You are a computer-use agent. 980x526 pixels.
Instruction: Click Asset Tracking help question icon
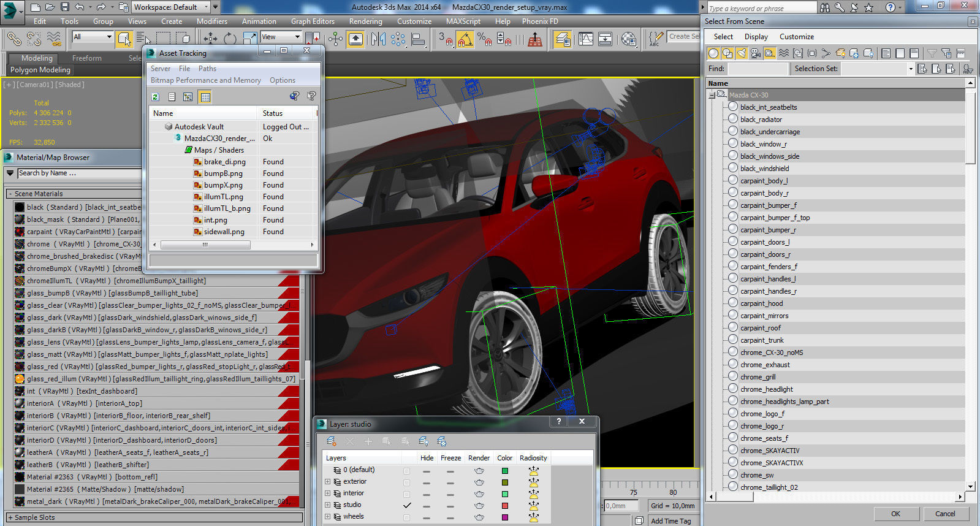[x=311, y=96]
